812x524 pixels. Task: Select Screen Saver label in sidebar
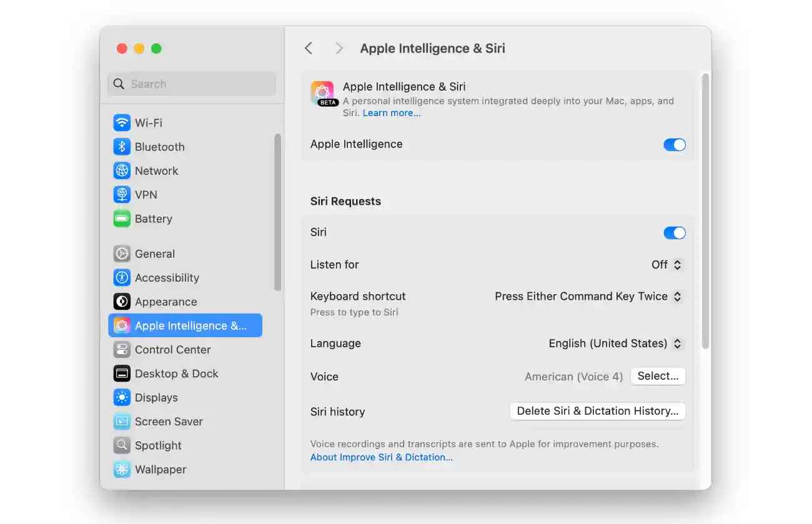169,422
